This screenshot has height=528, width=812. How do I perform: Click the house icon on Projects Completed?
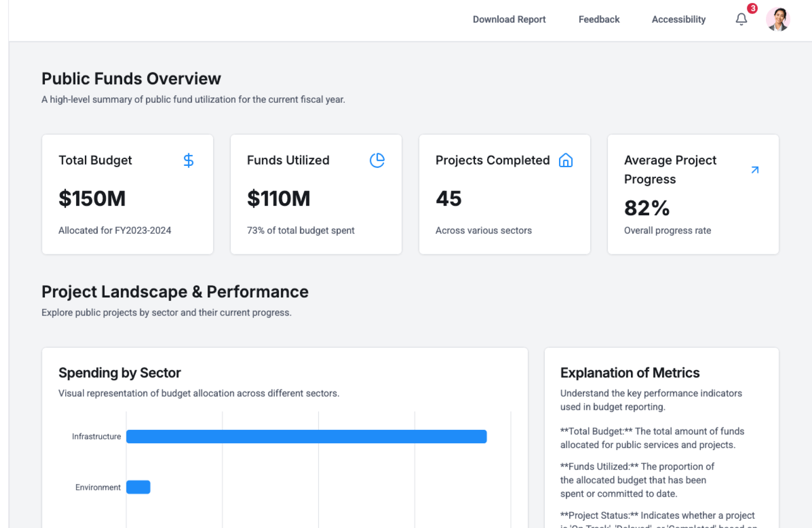point(565,160)
